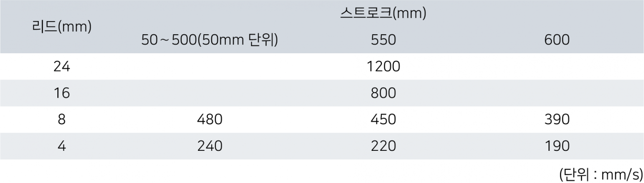
Task: Select the lead value 4 cell
Action: [x=61, y=146]
